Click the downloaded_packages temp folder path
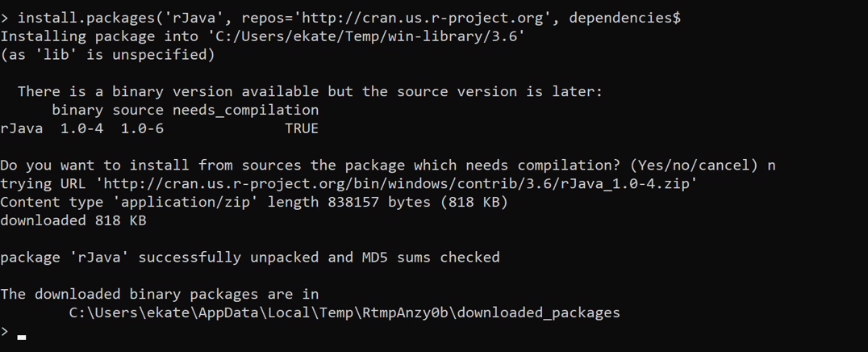868x352 pixels. [344, 312]
